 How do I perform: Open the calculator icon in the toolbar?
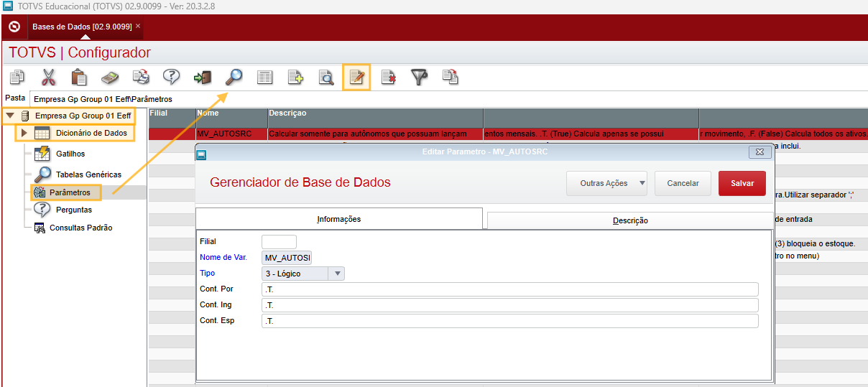pos(110,77)
